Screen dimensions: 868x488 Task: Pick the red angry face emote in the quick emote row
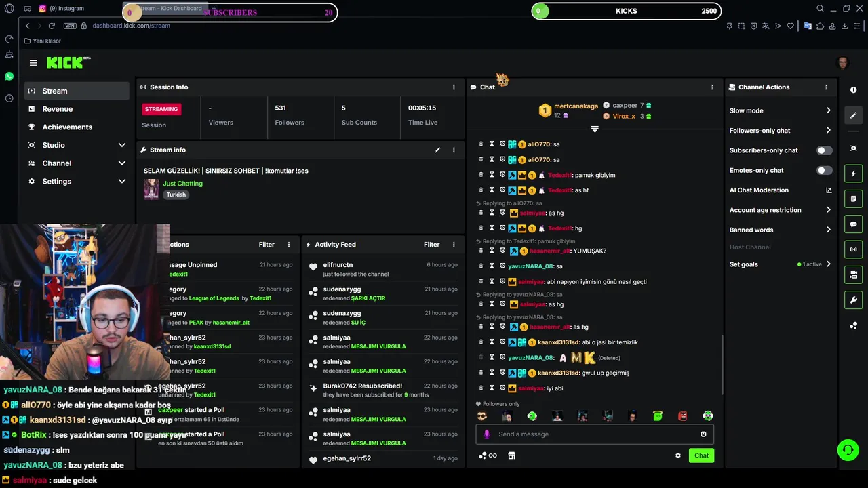pos(683,416)
